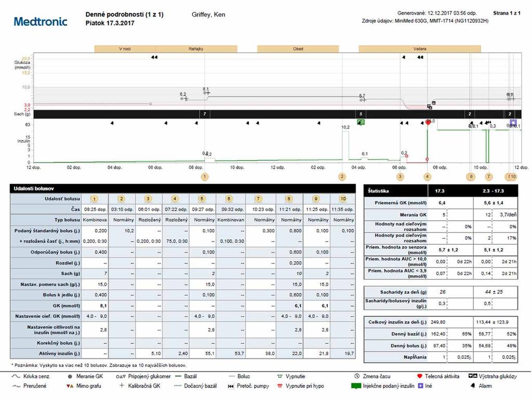Click carb marker 5 in black Sach bar
This screenshot has height=400, width=532.
point(361,114)
